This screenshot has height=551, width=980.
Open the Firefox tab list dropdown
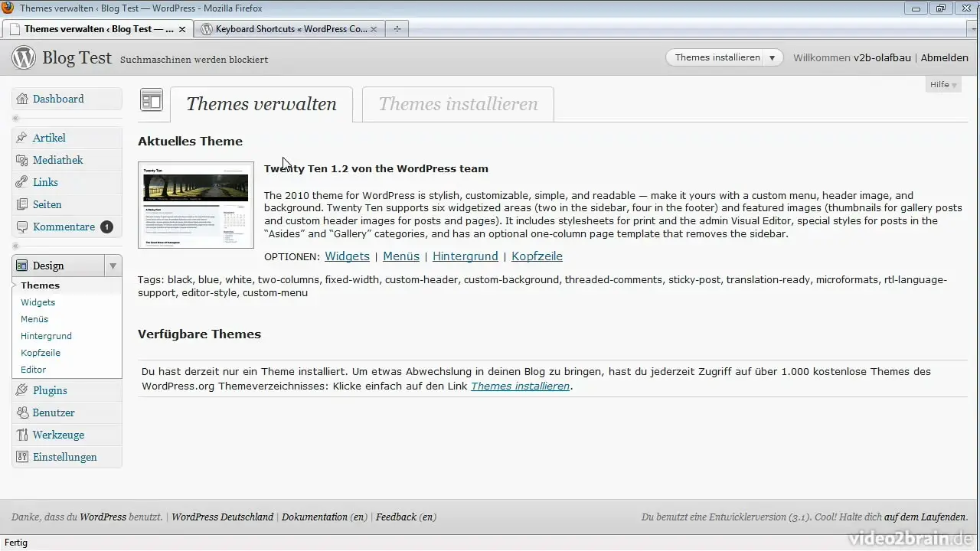[972, 29]
